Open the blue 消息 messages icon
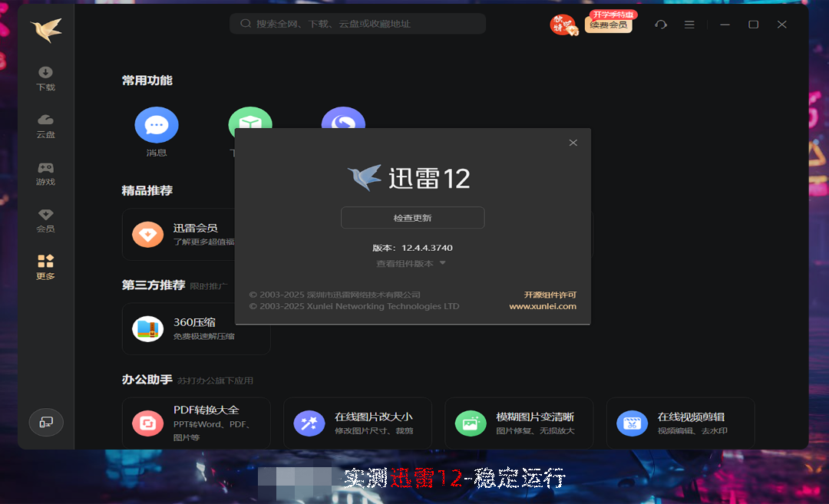 (x=157, y=125)
